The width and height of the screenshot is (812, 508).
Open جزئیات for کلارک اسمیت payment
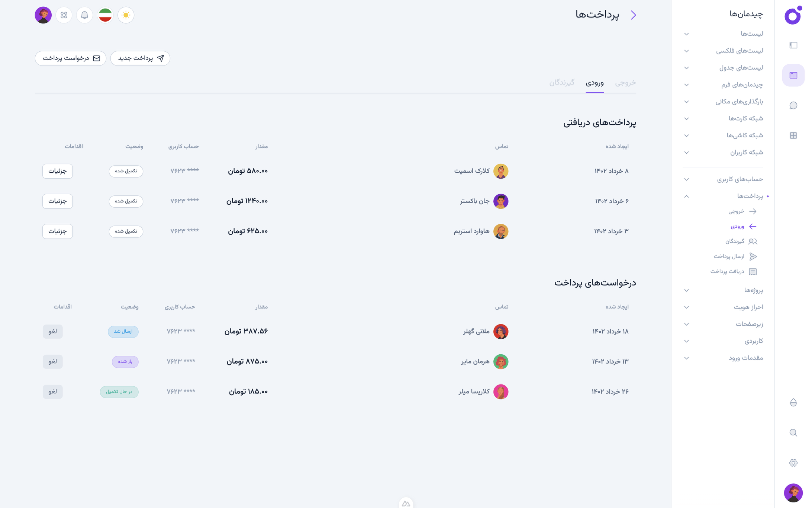58,171
